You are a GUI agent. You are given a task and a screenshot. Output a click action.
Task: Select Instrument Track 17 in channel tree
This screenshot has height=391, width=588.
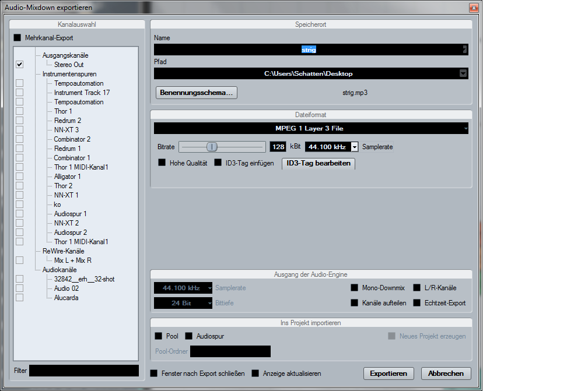[x=82, y=93]
